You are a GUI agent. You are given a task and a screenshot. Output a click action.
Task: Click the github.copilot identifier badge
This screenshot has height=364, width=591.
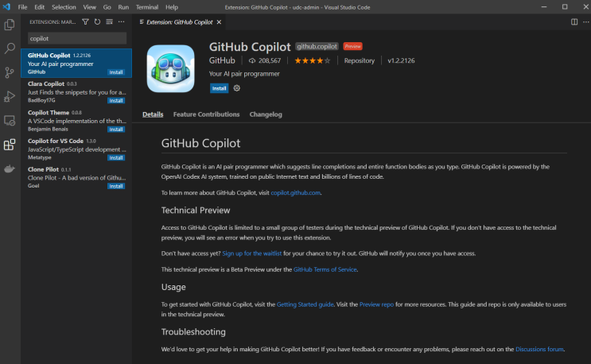tap(317, 47)
